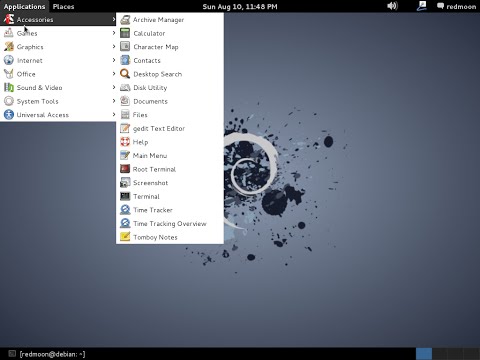Expand the Games submenu arrow

[114, 33]
